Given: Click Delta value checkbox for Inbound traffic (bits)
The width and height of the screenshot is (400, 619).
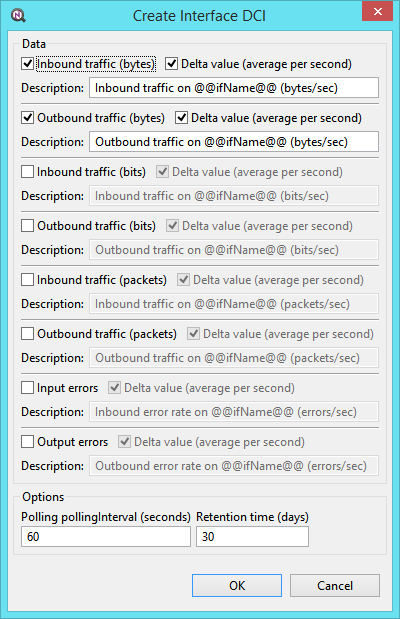Looking at the screenshot, I should pyautogui.click(x=162, y=172).
